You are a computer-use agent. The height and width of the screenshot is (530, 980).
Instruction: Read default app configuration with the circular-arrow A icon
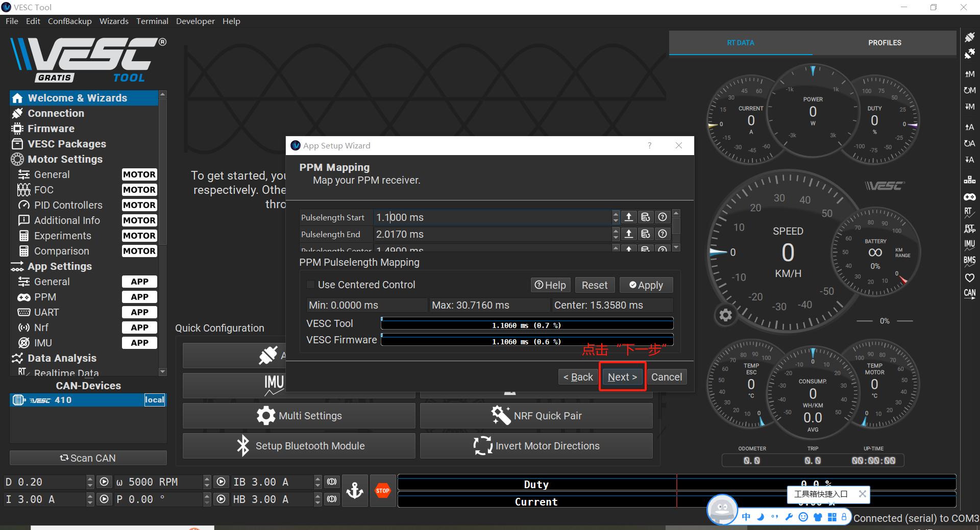(x=969, y=143)
